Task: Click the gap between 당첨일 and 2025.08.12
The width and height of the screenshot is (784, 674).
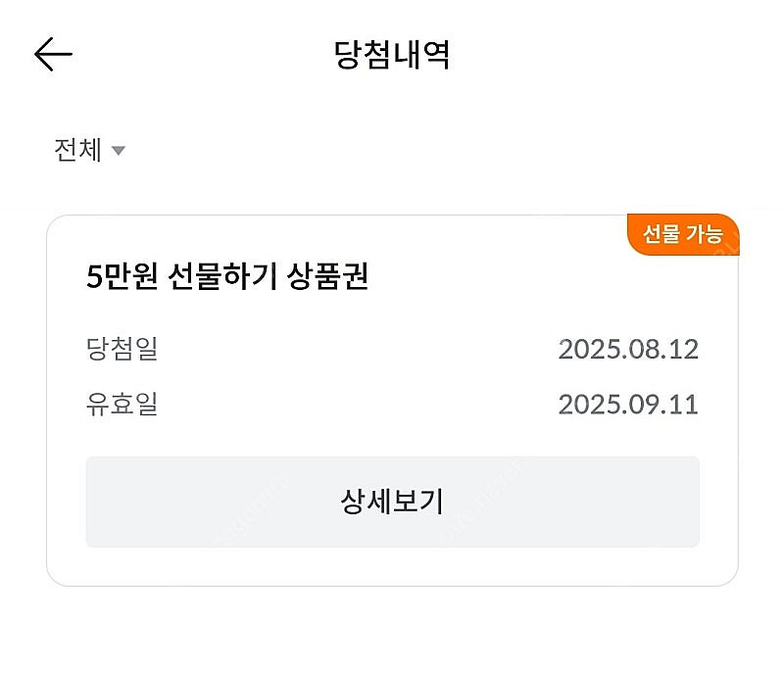Action: point(353,350)
